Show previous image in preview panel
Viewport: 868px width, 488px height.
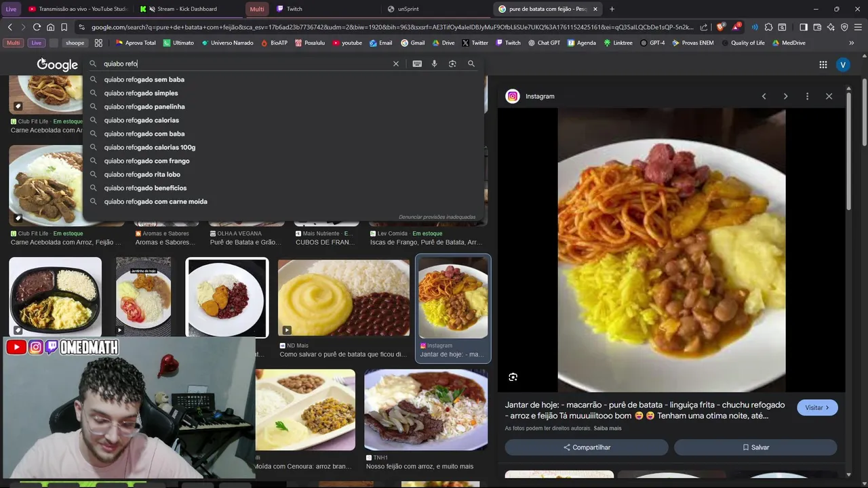[764, 96]
